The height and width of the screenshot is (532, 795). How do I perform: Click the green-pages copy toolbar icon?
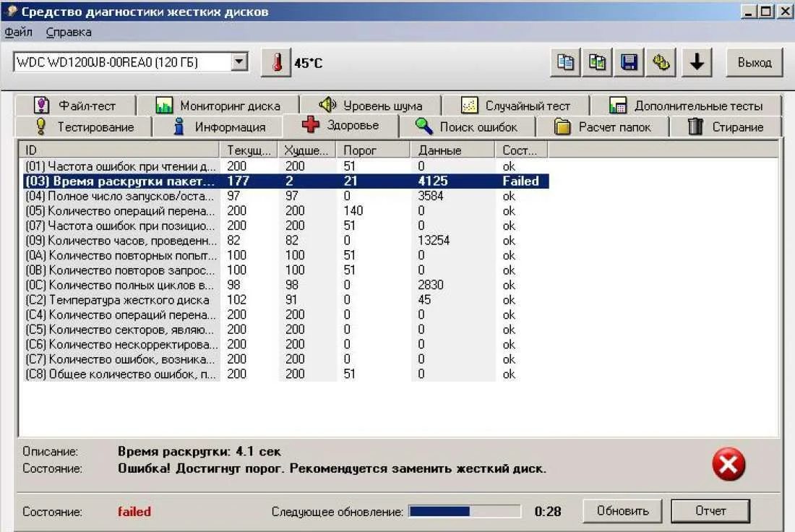pyautogui.click(x=597, y=63)
